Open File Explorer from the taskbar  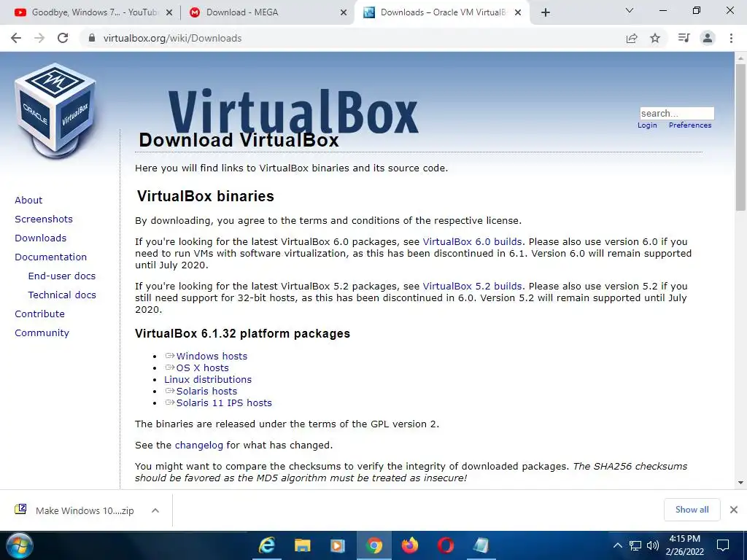[302, 545]
